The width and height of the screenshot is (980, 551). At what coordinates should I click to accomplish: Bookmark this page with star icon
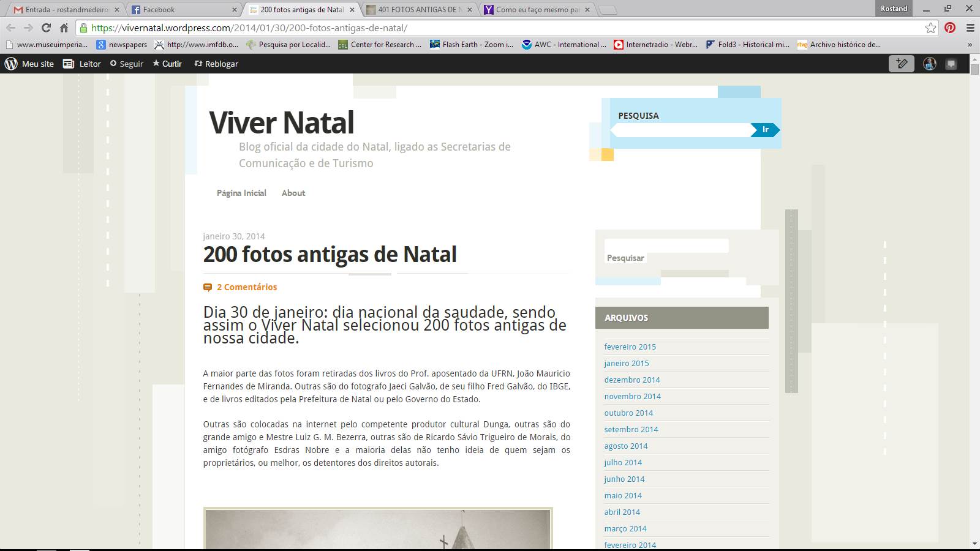coord(930,28)
